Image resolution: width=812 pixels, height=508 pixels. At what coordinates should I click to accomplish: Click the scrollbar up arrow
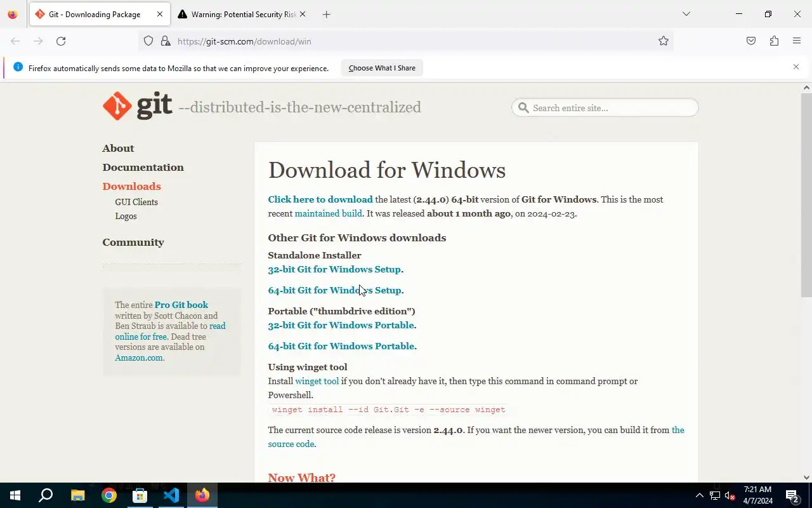click(806, 87)
